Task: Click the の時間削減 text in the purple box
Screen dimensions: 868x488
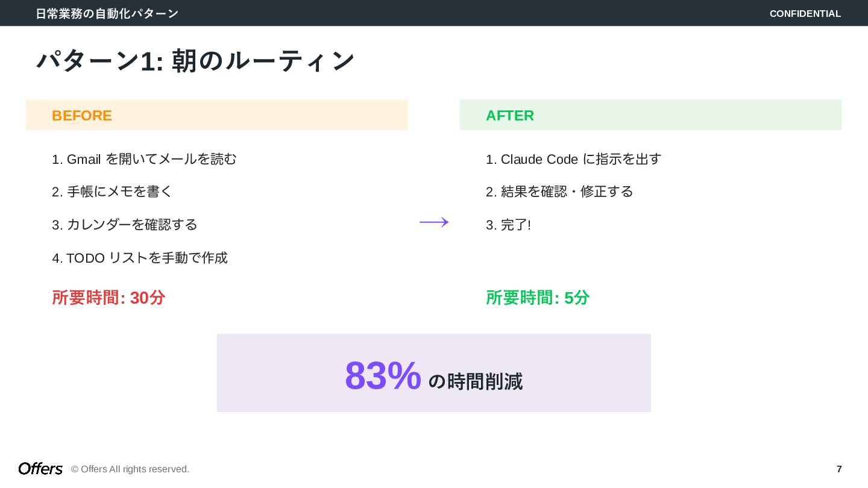Action: [x=475, y=381]
